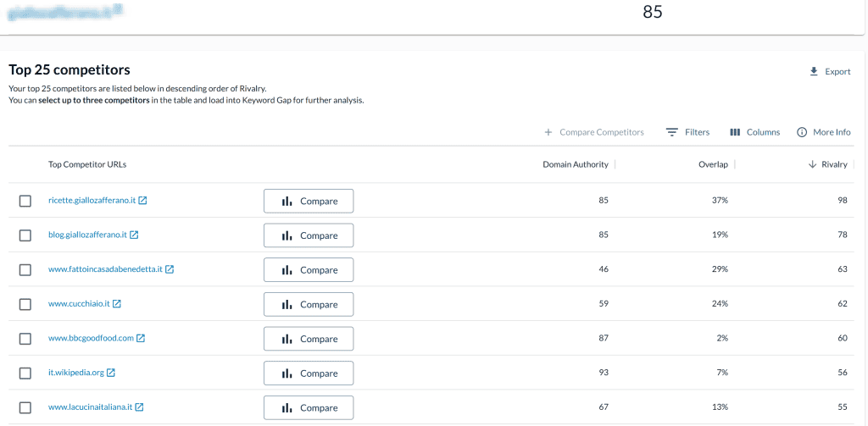Click the 85 score at the top

coord(653,12)
